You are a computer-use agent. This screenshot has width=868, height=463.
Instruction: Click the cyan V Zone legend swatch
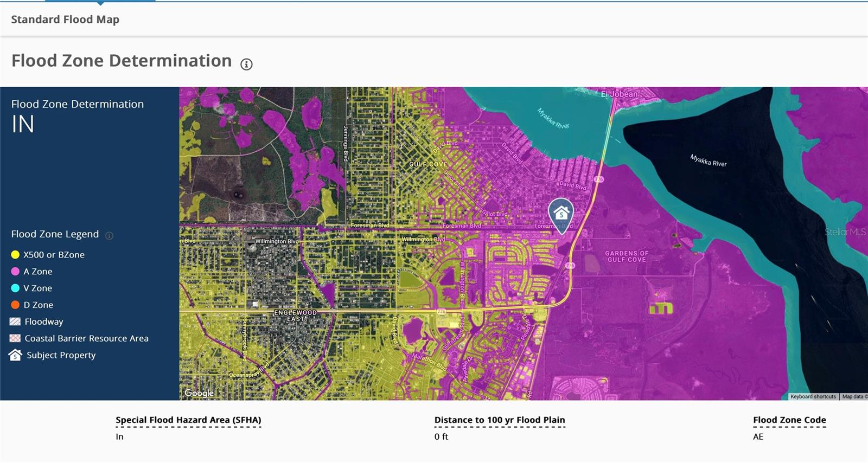pyautogui.click(x=15, y=288)
